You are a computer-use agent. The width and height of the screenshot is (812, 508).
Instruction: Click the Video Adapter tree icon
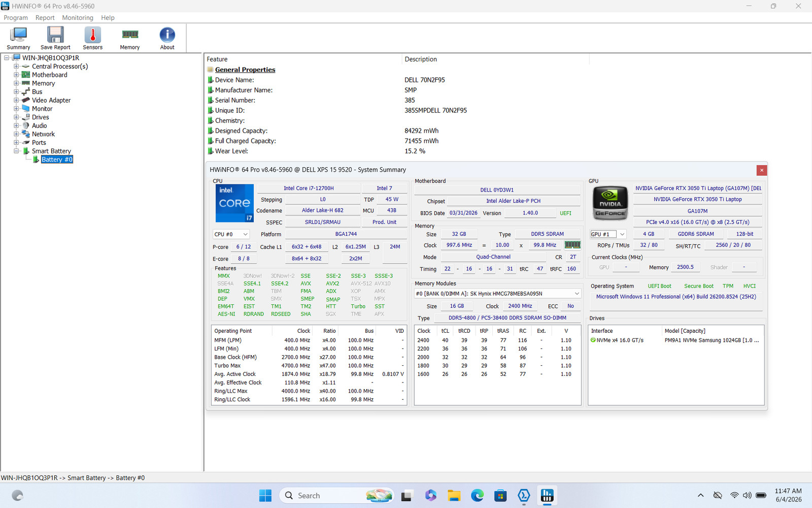(26, 100)
